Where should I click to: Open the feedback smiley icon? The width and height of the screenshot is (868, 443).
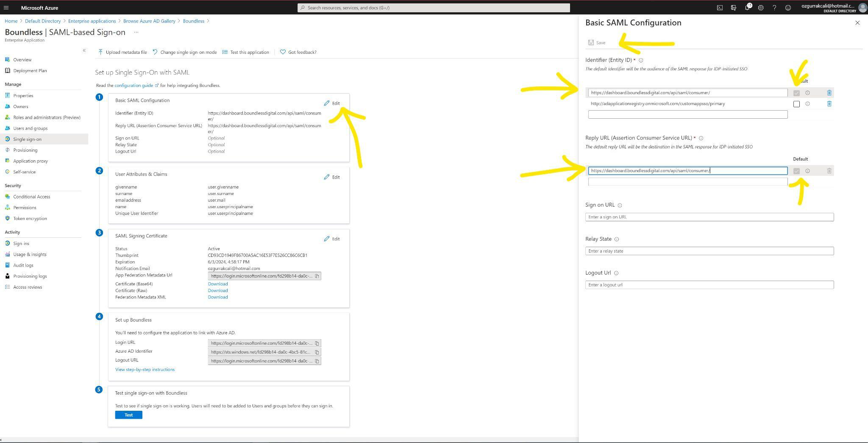tap(788, 8)
